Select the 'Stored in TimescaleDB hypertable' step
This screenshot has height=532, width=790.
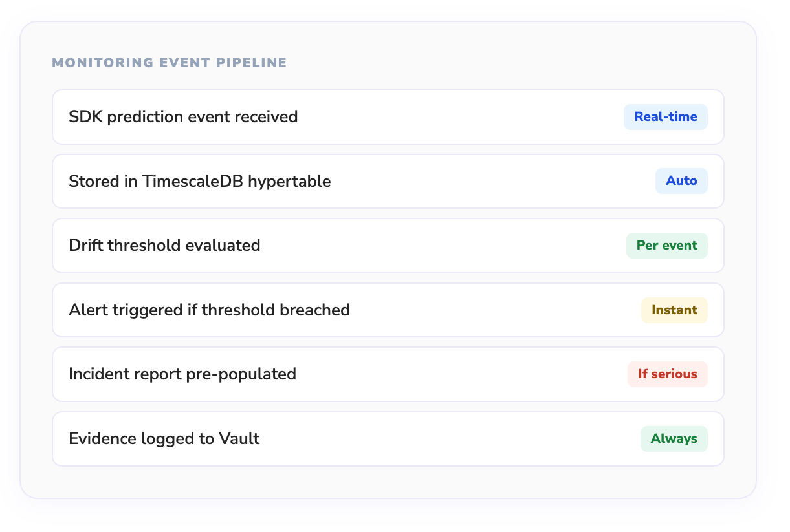[x=200, y=181]
